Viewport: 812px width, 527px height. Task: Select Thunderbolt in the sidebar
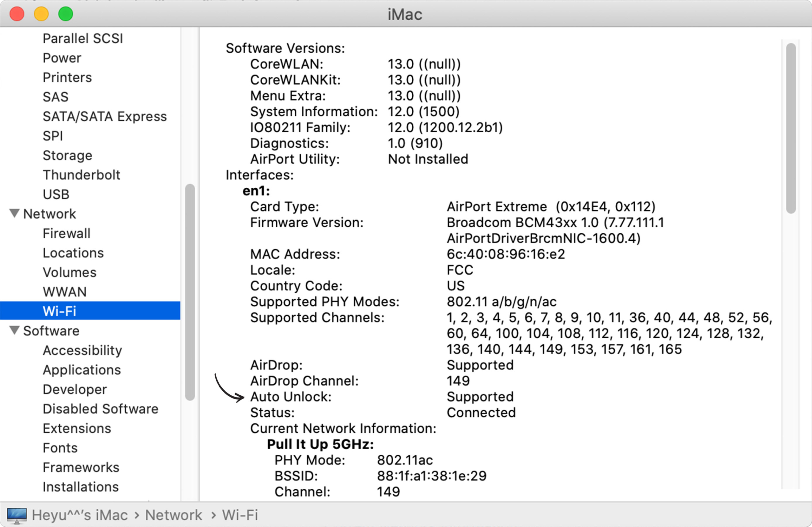click(x=81, y=175)
